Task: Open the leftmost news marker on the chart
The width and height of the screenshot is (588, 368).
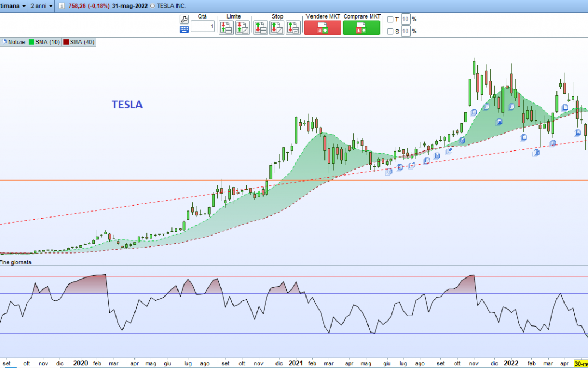Action: (x=389, y=172)
